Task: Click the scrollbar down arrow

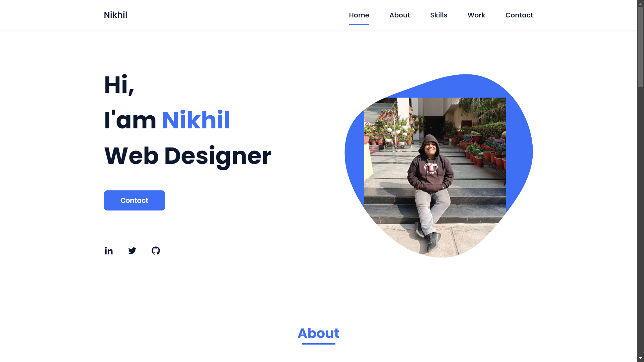Action: [640, 359]
